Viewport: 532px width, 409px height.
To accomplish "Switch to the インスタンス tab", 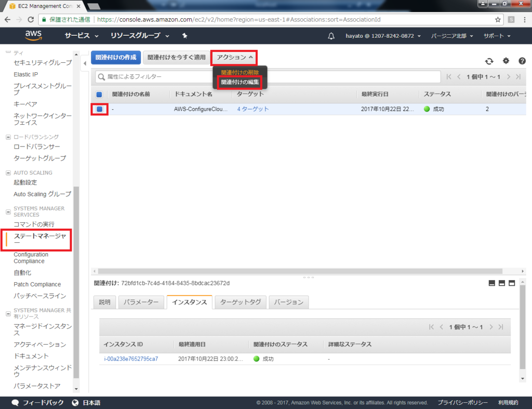I will 189,302.
